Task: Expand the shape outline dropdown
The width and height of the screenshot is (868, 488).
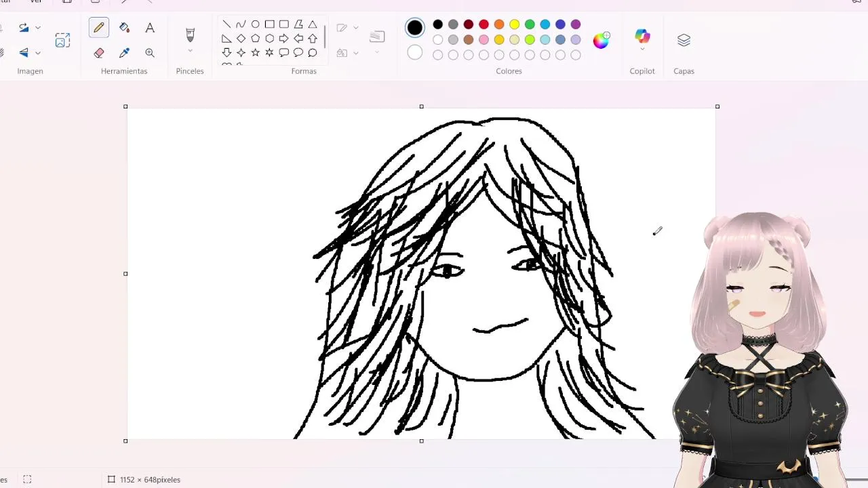Action: (x=355, y=28)
